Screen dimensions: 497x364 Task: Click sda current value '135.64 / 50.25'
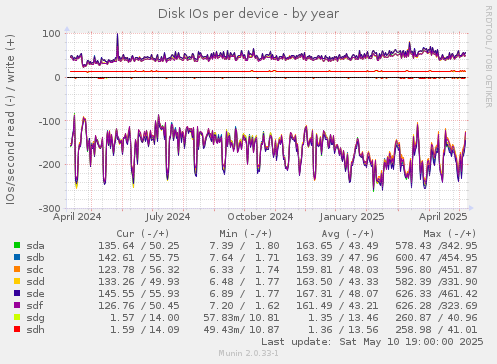click(x=139, y=246)
